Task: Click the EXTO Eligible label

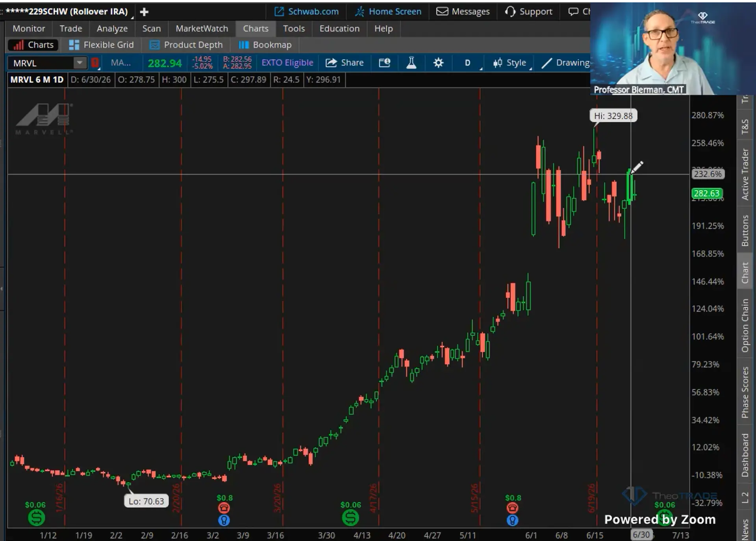Action: point(287,63)
